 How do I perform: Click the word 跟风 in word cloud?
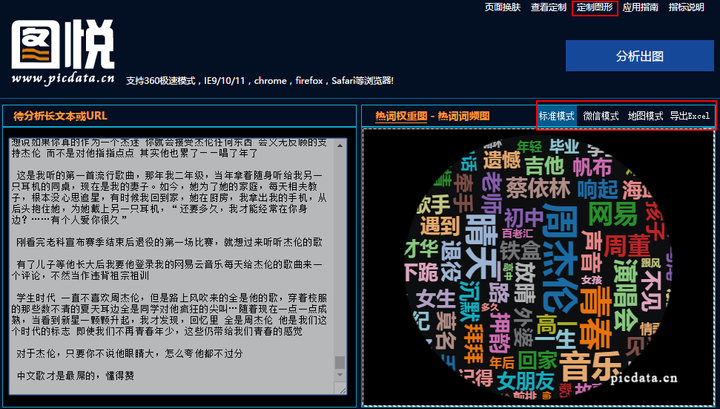point(650,263)
